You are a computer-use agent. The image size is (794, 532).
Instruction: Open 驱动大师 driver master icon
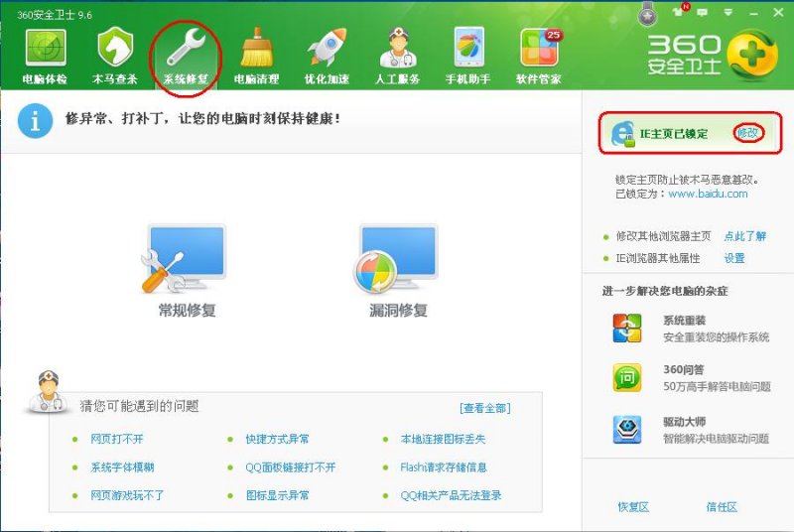tap(627, 429)
